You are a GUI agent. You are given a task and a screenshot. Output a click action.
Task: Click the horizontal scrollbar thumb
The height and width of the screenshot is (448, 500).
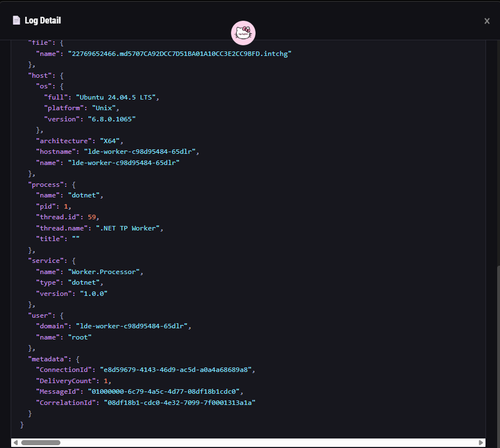coord(41,442)
